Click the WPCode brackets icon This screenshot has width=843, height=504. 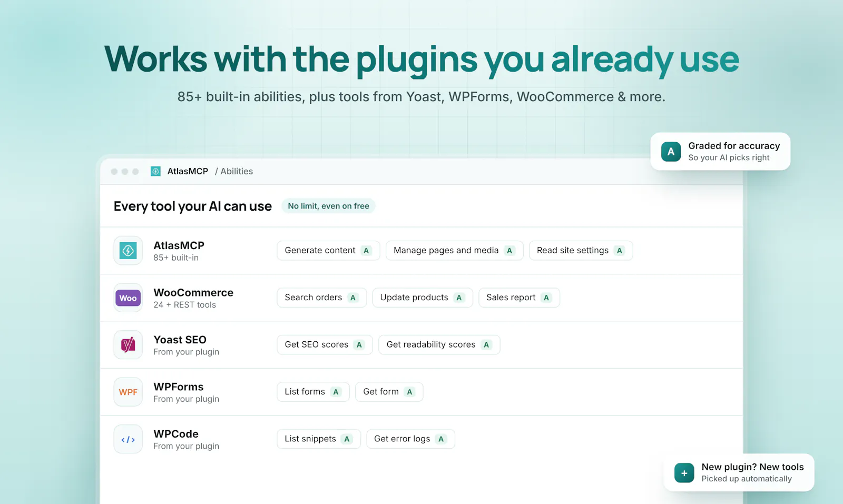click(128, 439)
